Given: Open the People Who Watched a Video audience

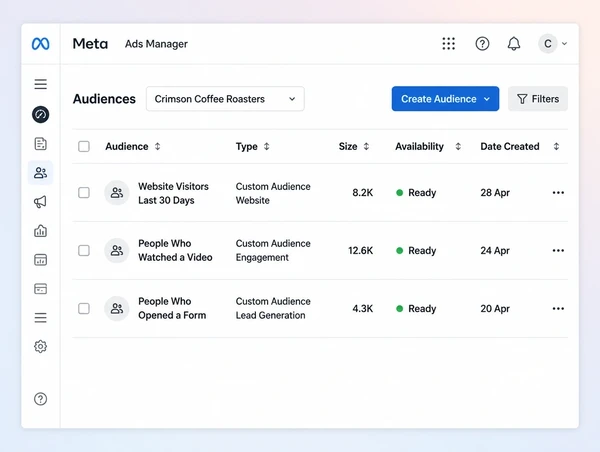Looking at the screenshot, I should click(175, 250).
